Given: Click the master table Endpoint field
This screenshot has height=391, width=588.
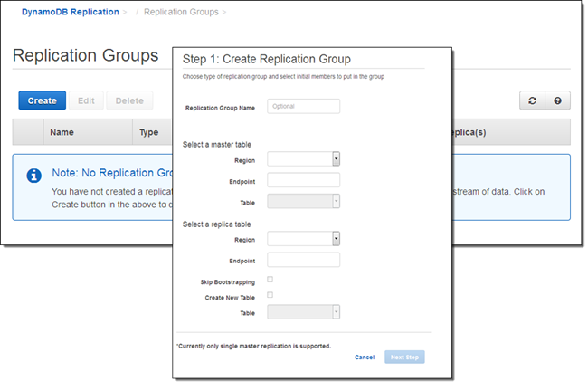Looking at the screenshot, I should 303,180.
